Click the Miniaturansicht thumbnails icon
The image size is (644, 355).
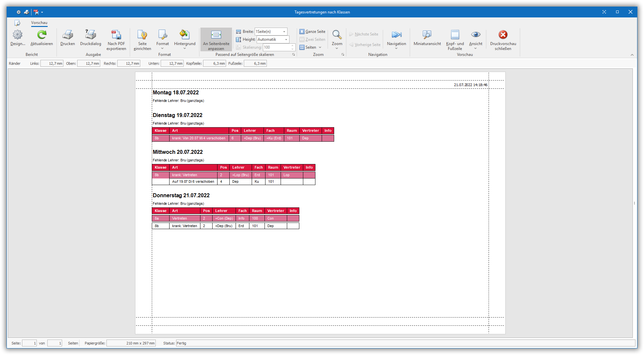(x=427, y=35)
